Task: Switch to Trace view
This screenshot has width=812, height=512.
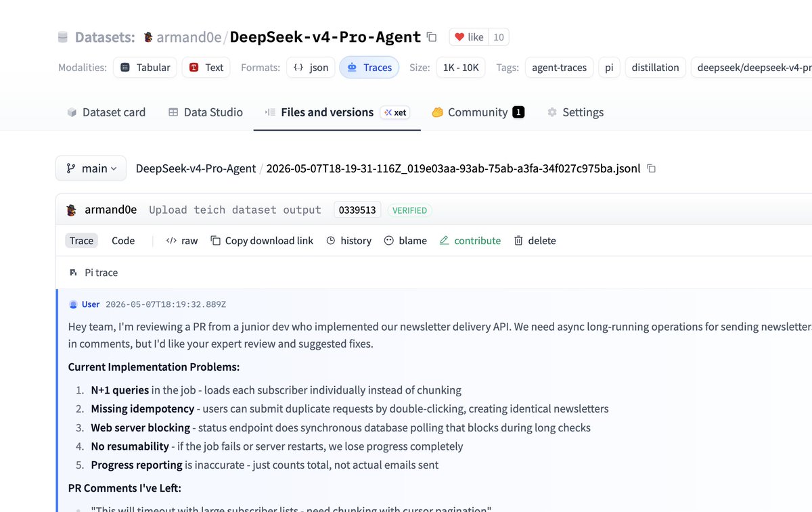Action: point(81,241)
